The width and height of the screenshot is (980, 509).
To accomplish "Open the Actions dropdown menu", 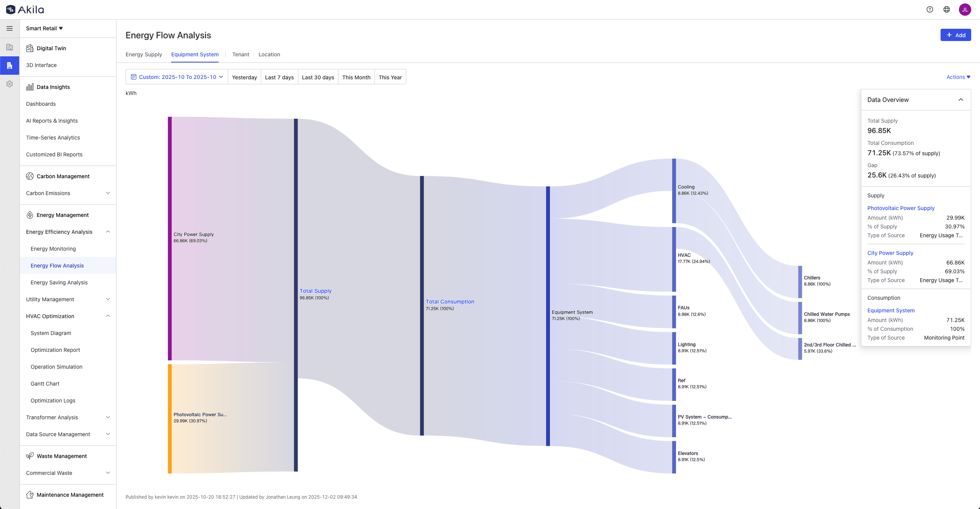I will [x=958, y=77].
